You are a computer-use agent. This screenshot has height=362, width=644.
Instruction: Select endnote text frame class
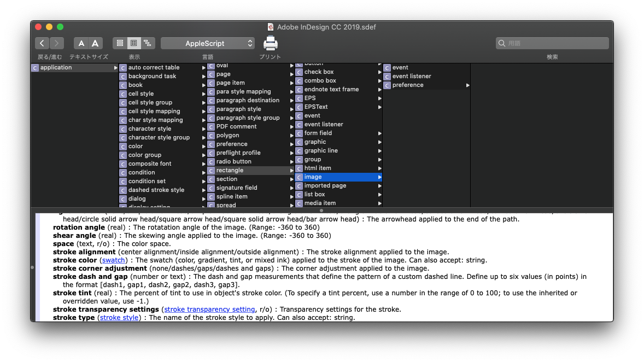click(331, 89)
